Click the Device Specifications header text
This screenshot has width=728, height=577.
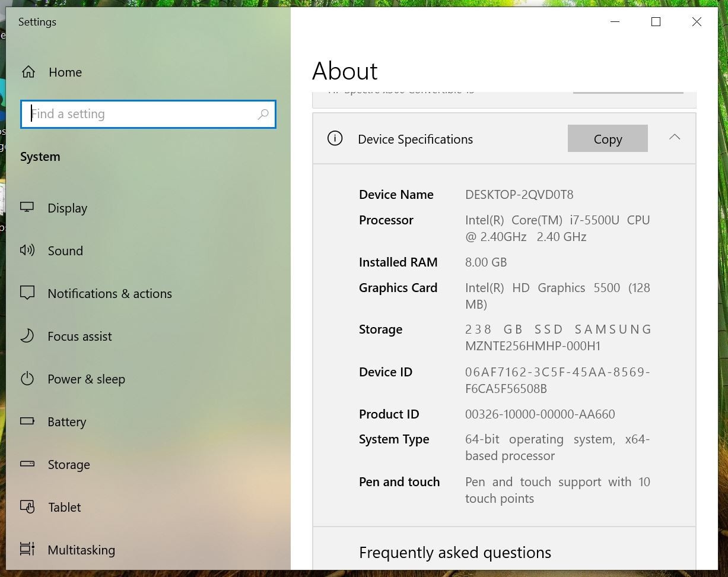pyautogui.click(x=415, y=139)
